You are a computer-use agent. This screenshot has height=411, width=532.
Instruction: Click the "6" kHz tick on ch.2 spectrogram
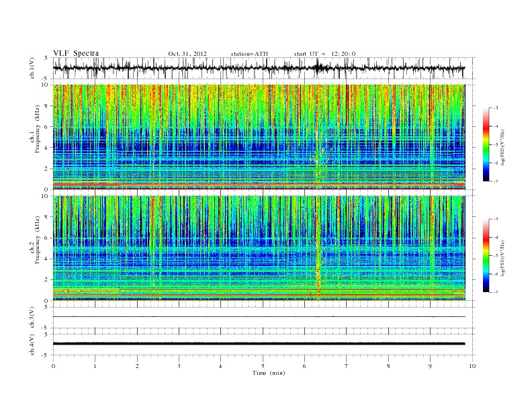tap(46, 238)
